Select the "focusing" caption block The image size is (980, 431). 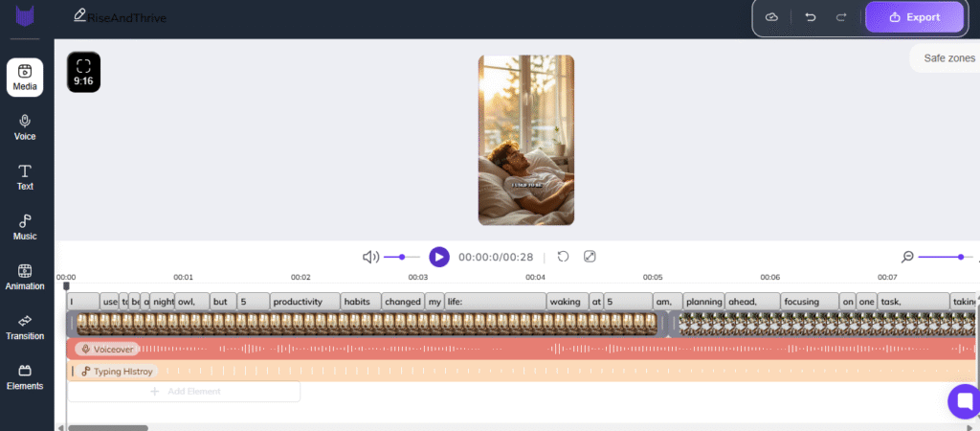point(810,302)
